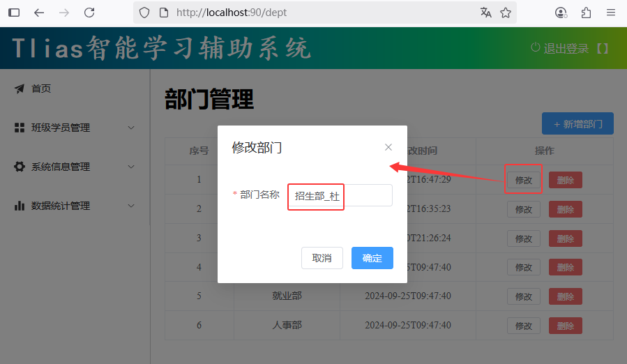The width and height of the screenshot is (627, 364).
Task: Open 数据统计管理 sidebar menu item
Action: click(61, 206)
